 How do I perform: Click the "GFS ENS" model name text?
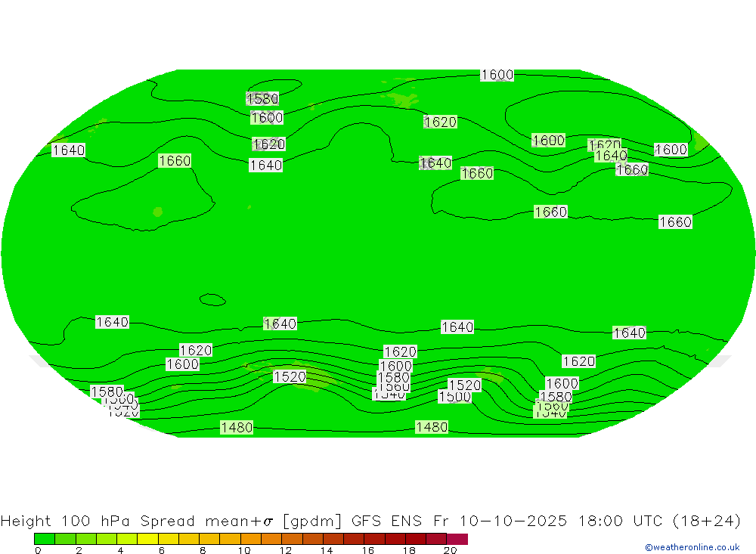click(x=386, y=522)
